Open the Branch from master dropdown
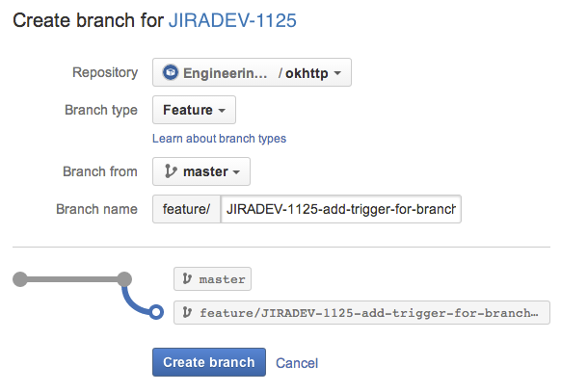The width and height of the screenshot is (561, 392). tap(201, 171)
